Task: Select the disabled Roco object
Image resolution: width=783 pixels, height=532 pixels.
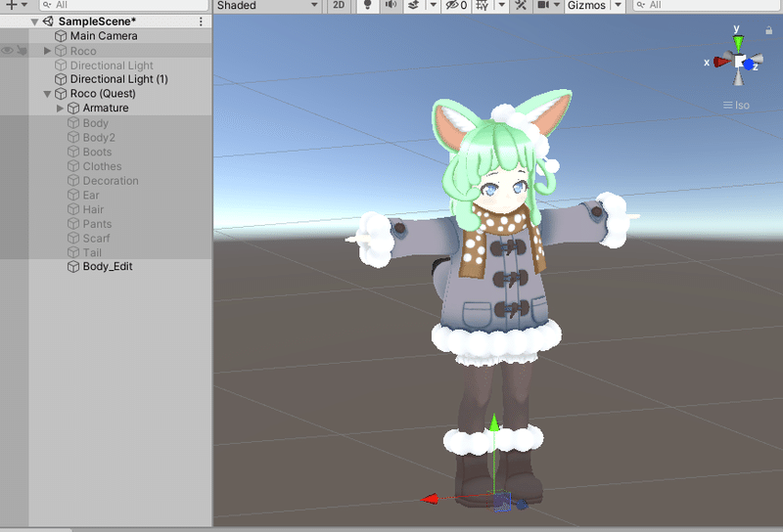Action: point(83,51)
